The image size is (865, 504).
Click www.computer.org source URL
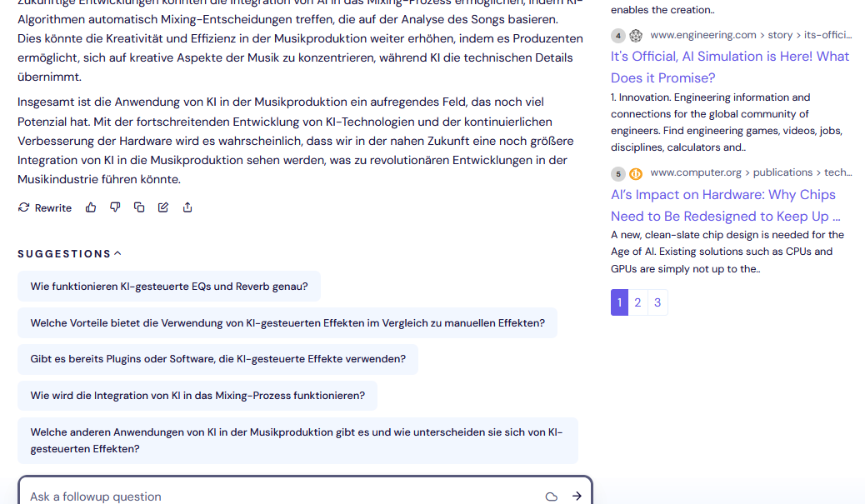[751, 172]
